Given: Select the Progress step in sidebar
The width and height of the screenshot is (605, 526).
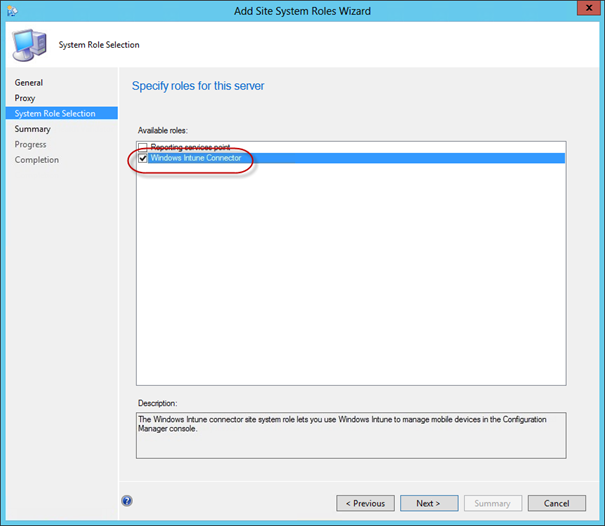Looking at the screenshot, I should [x=30, y=144].
